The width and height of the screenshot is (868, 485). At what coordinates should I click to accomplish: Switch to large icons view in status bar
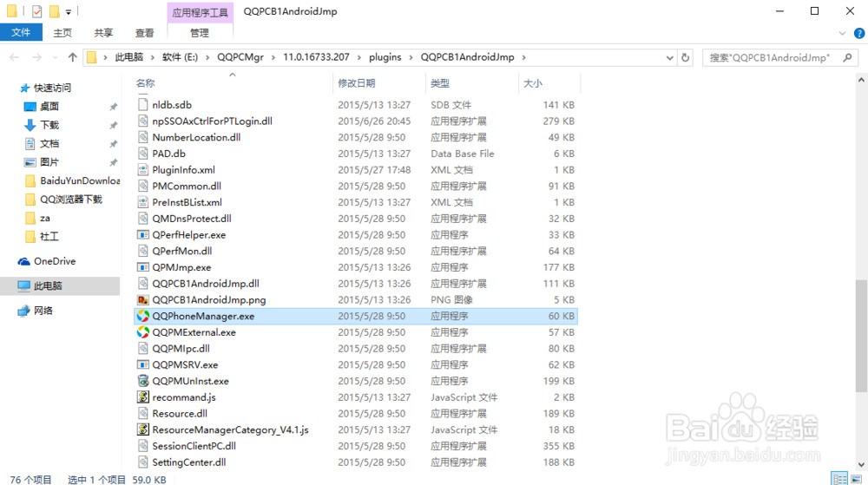[857, 479]
